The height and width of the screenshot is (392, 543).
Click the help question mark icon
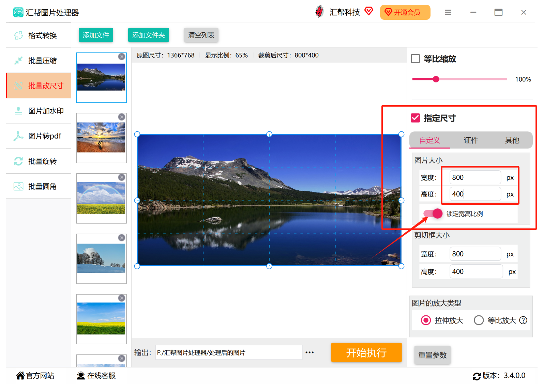523,320
